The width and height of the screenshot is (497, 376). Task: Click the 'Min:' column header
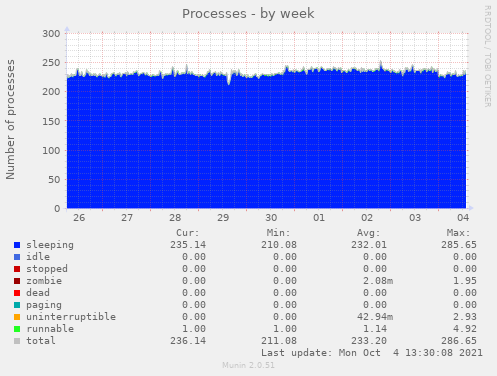tap(278, 233)
